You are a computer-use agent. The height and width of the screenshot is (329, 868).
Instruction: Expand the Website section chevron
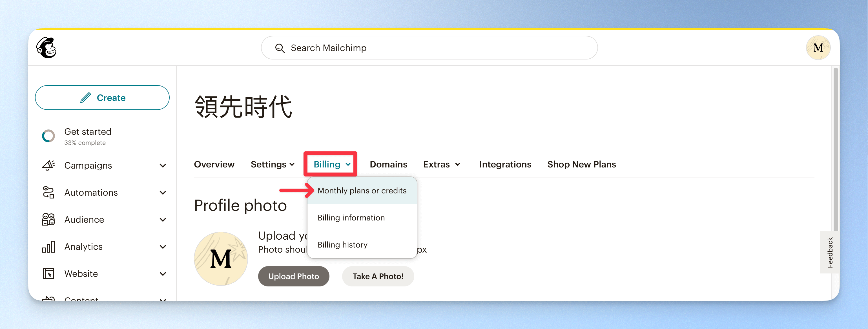coord(163,274)
